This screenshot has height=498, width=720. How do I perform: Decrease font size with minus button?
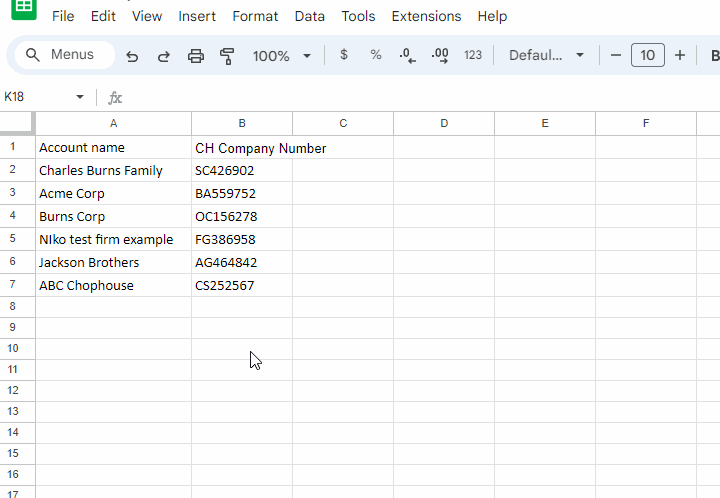[x=616, y=55]
